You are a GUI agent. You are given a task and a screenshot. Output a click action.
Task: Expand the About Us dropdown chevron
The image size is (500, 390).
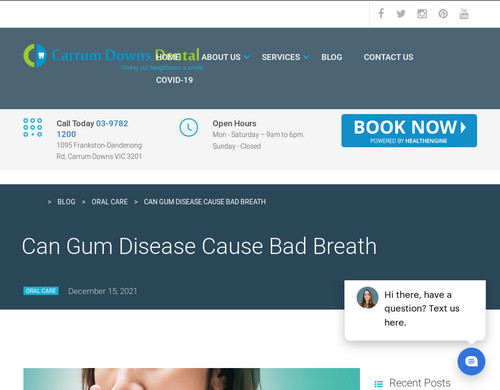tap(247, 57)
